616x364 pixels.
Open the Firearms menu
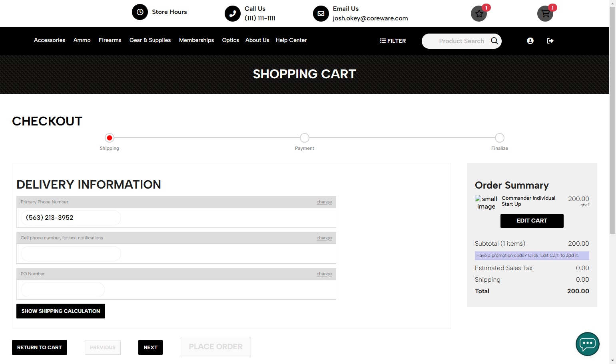tap(110, 40)
